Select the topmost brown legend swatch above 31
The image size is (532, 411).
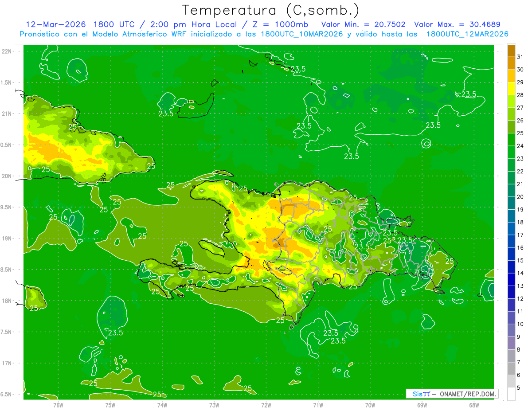click(511, 50)
